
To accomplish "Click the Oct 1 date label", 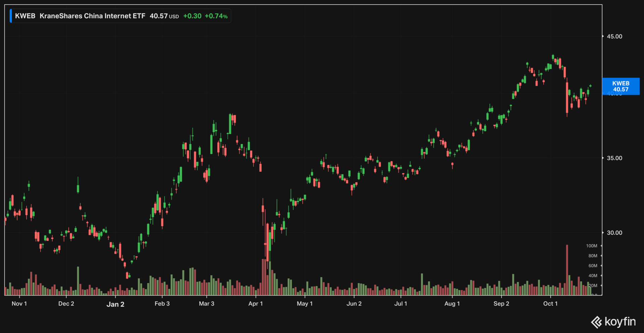I will point(550,303).
